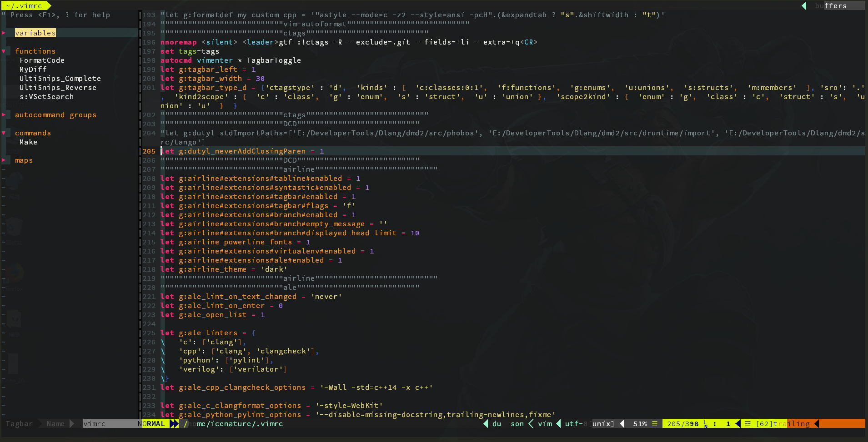
Task: Click the [unix] file format indicator
Action: [602, 424]
